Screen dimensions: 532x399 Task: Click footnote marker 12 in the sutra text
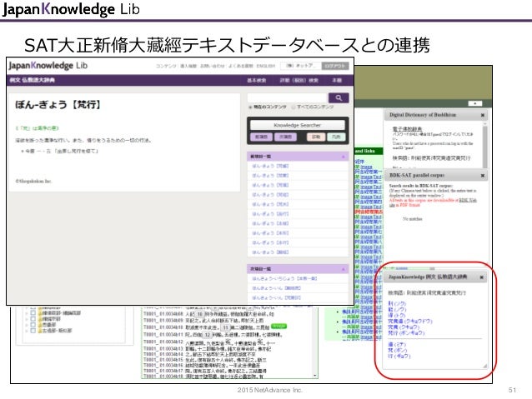[x=208, y=335]
